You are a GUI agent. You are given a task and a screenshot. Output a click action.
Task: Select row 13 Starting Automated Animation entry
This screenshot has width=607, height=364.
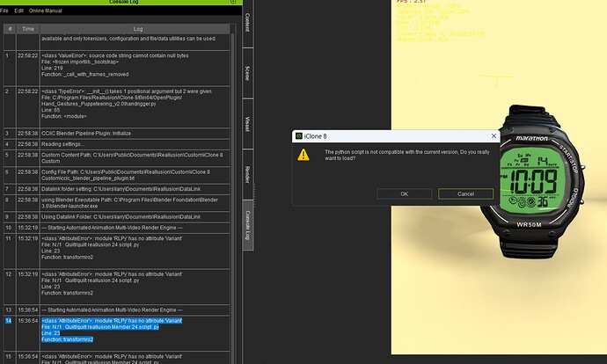point(117,309)
